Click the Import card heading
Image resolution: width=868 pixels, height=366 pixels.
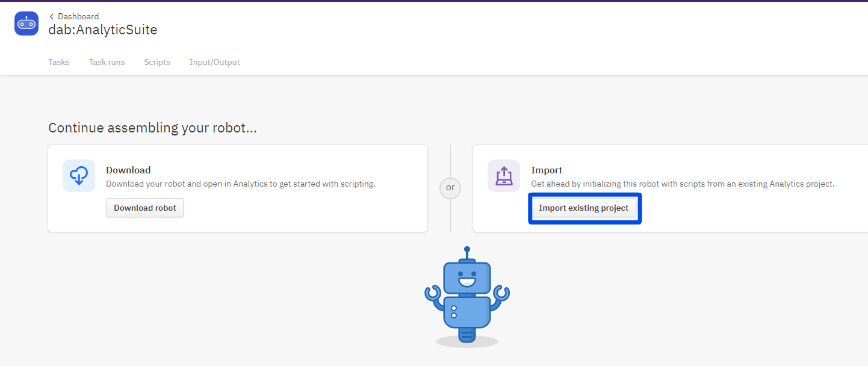click(x=547, y=170)
